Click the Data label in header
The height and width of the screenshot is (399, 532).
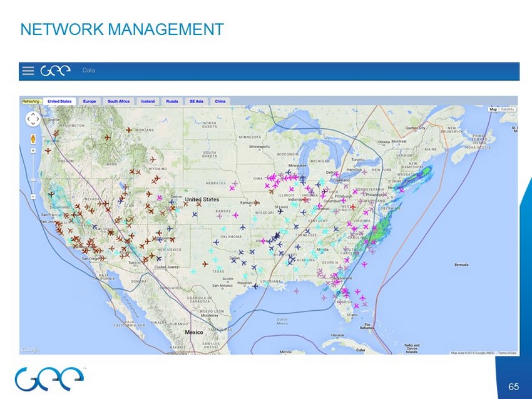point(89,71)
